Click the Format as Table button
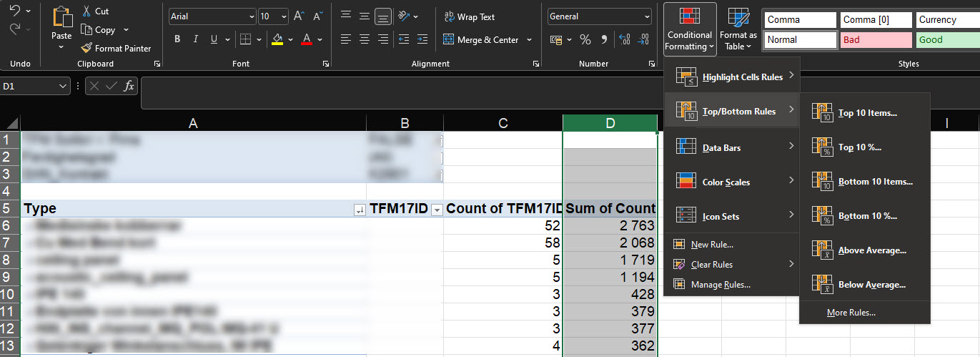This screenshot has width=980, height=357. pyautogui.click(x=738, y=29)
